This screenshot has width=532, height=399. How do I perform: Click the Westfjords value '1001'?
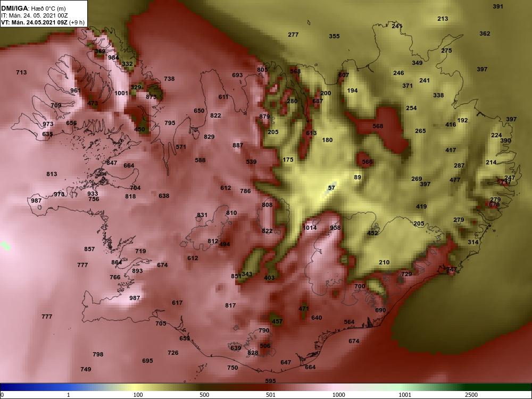[x=121, y=93]
